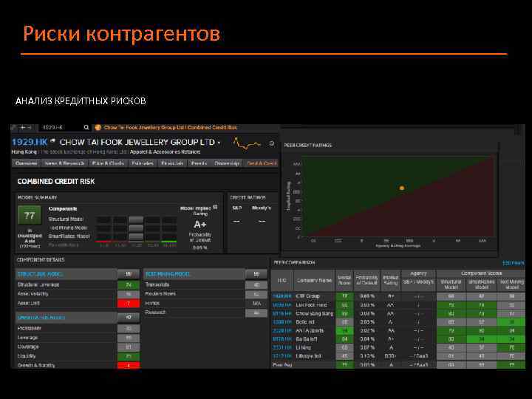Select the Leverage row under SmartRatios
This screenshot has height=399, width=532.
coord(78,338)
